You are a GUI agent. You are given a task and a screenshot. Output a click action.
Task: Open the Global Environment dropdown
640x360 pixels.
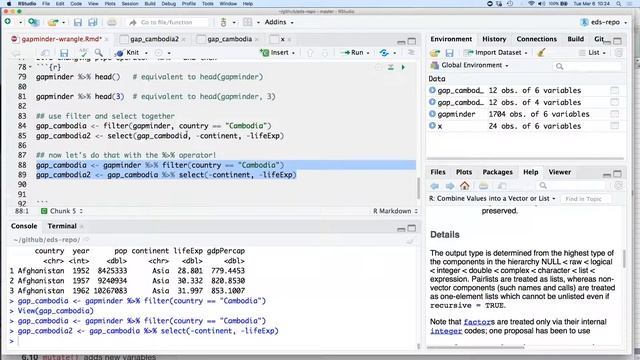pyautogui.click(x=470, y=65)
